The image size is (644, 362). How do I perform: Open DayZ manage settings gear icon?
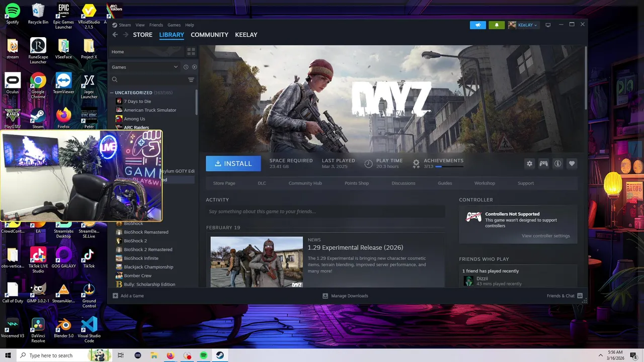coord(529,163)
